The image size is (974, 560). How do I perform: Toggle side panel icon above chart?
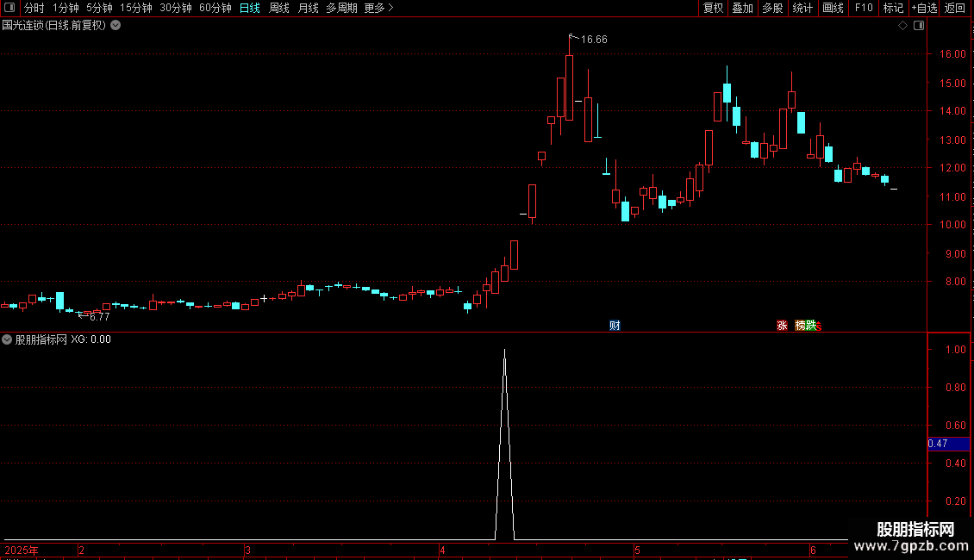pyautogui.click(x=919, y=26)
